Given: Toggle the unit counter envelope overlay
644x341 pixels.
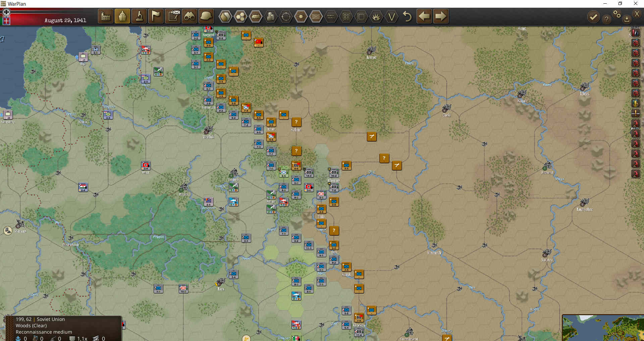Looking at the screenshot, I should click(x=316, y=16).
